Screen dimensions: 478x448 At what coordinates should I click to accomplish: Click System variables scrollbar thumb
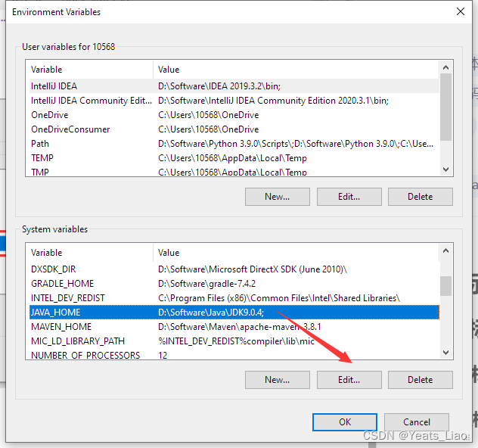click(445, 286)
